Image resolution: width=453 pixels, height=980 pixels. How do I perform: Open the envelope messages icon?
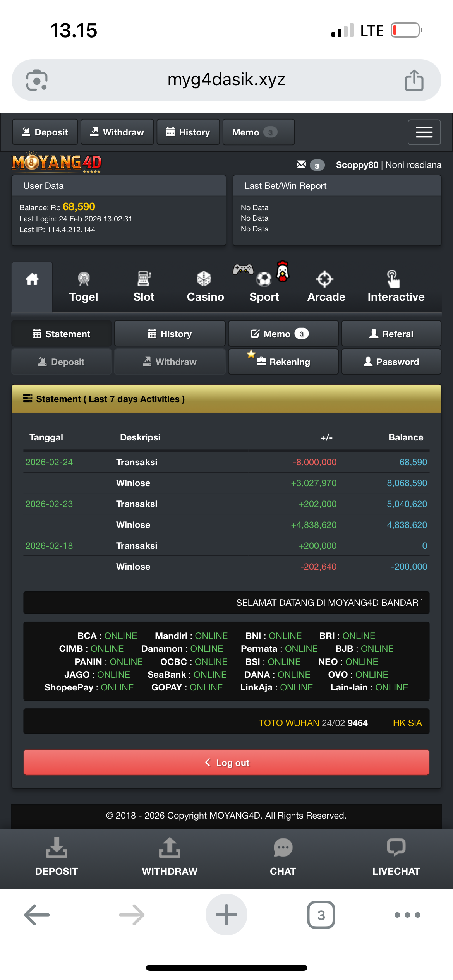[x=301, y=164]
